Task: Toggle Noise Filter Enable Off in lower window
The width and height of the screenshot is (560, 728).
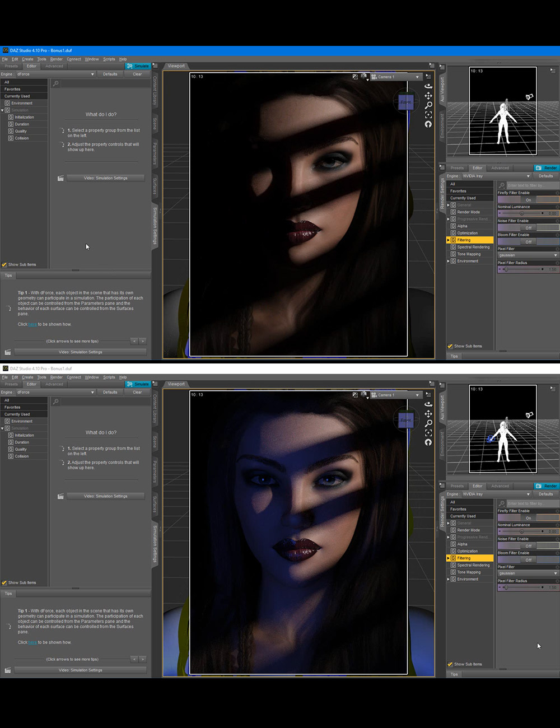Action: pos(528,546)
